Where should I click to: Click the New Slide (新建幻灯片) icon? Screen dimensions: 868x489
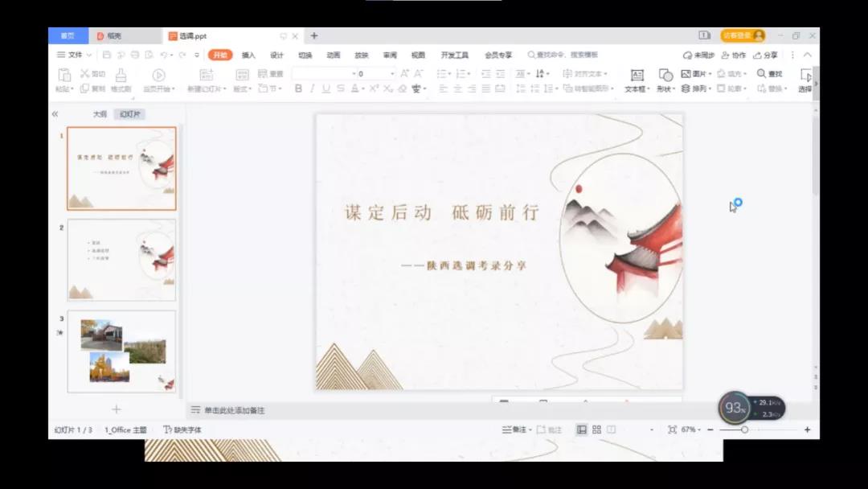click(x=206, y=75)
